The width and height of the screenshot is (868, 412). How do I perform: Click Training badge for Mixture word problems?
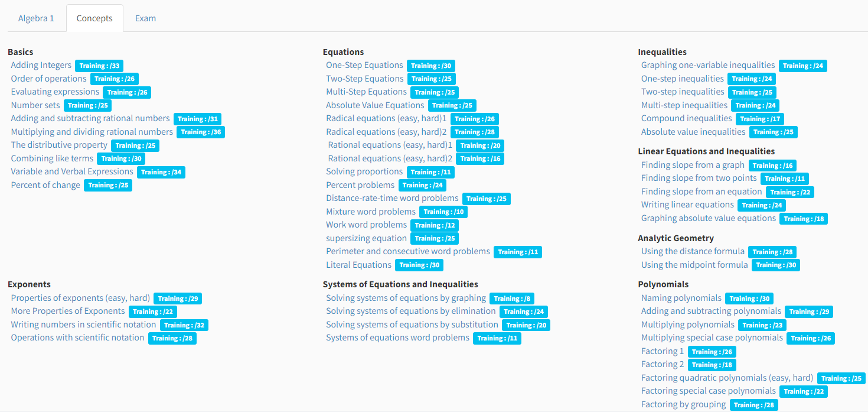pyautogui.click(x=443, y=212)
